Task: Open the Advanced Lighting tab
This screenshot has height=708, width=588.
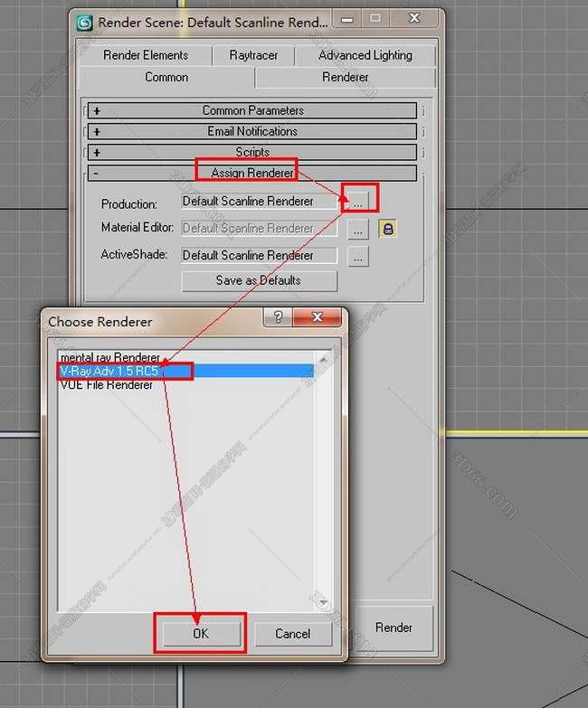Action: [365, 55]
